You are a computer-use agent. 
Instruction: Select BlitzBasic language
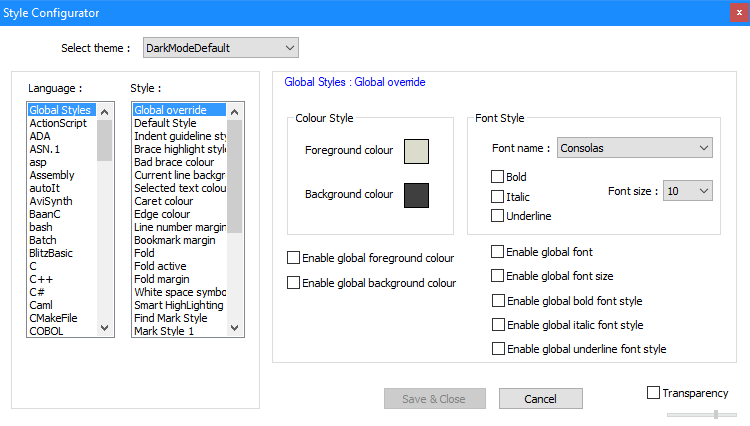click(62, 253)
